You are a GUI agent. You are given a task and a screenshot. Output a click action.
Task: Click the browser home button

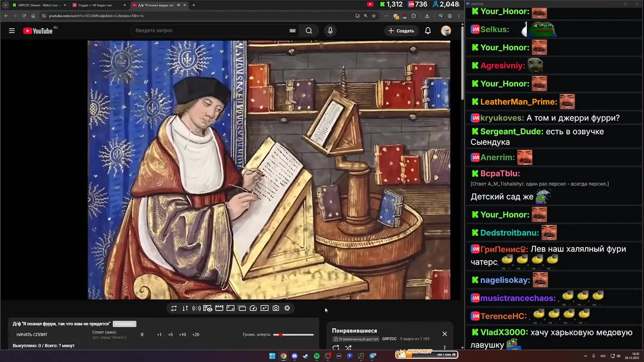33,16
